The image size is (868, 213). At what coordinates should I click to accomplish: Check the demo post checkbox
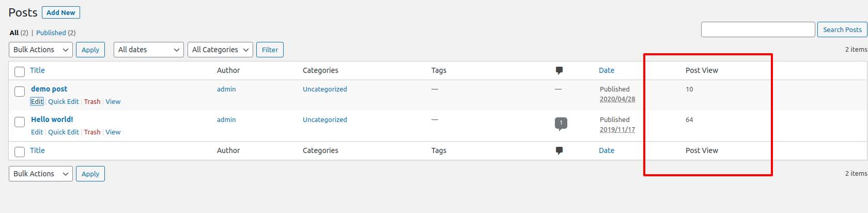[20, 92]
